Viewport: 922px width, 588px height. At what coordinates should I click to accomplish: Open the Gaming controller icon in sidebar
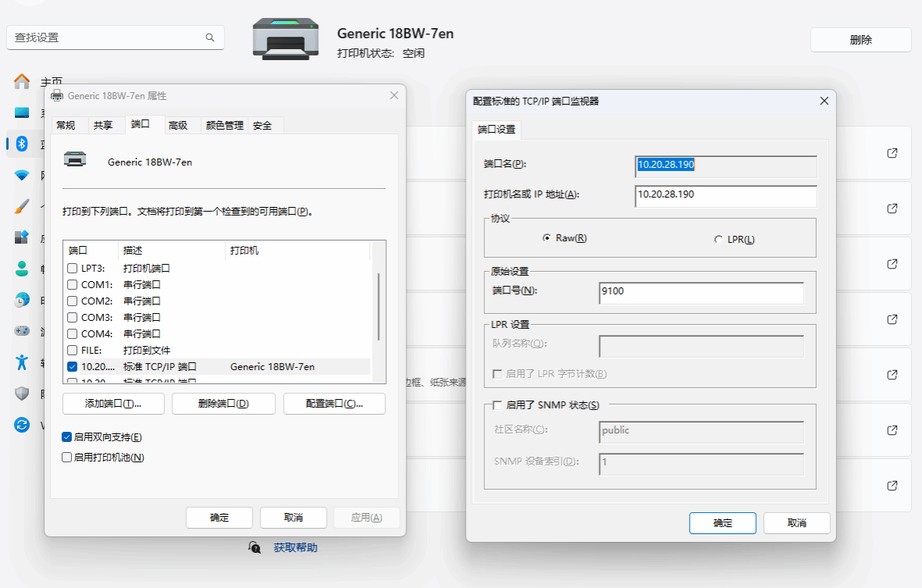(x=22, y=331)
